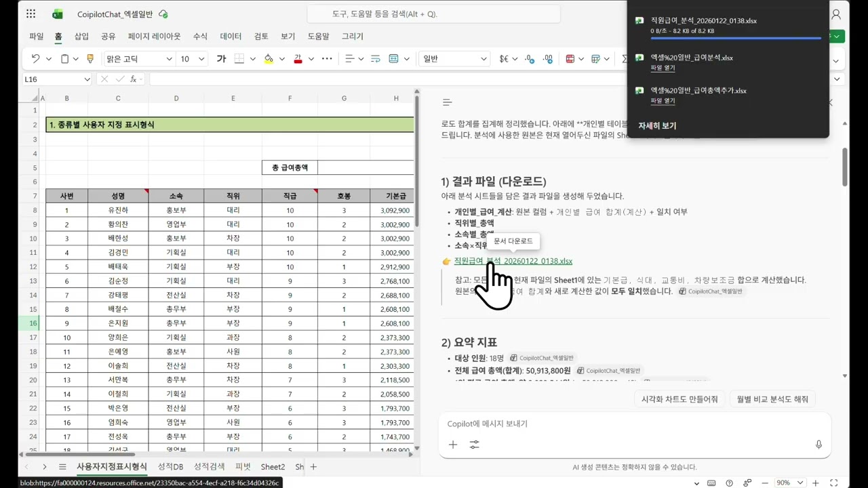This screenshot has height=488, width=868.
Task: Toggle Wrap Text
Action: [375, 59]
